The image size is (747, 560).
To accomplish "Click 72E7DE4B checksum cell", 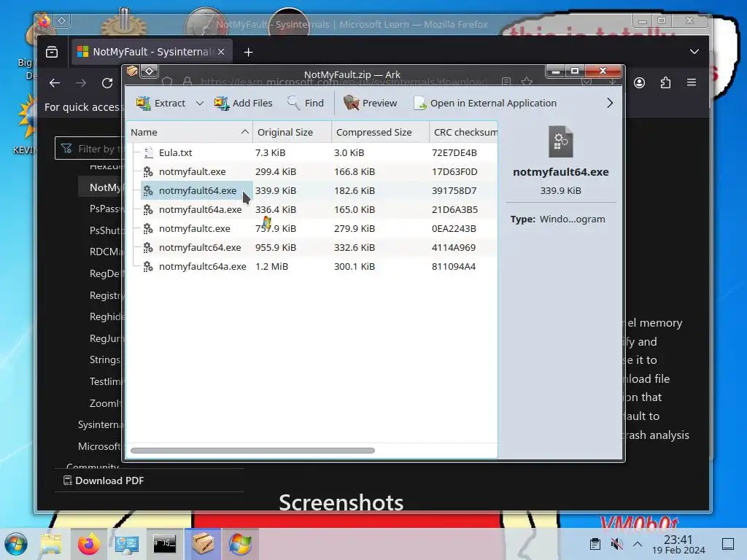I will pyautogui.click(x=454, y=152).
